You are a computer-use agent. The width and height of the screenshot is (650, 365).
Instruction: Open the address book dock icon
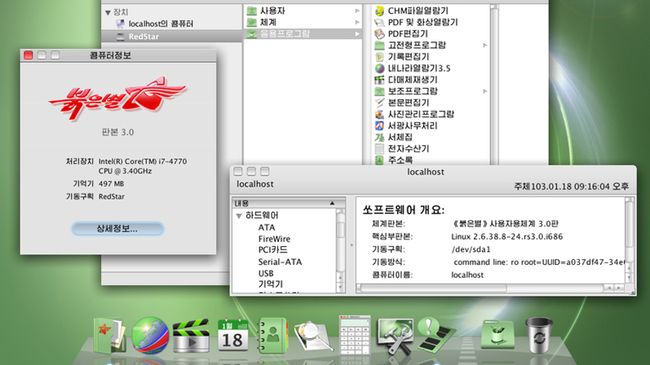(272, 335)
